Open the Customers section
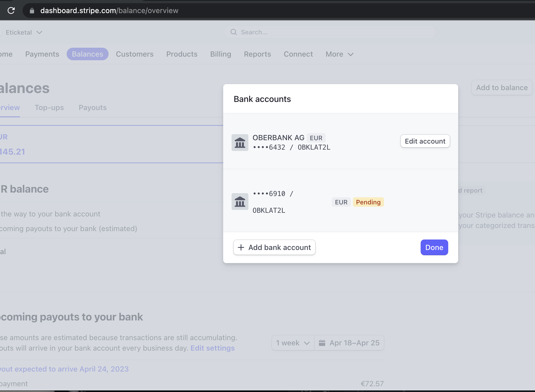This screenshot has width=535, height=392. (x=135, y=54)
